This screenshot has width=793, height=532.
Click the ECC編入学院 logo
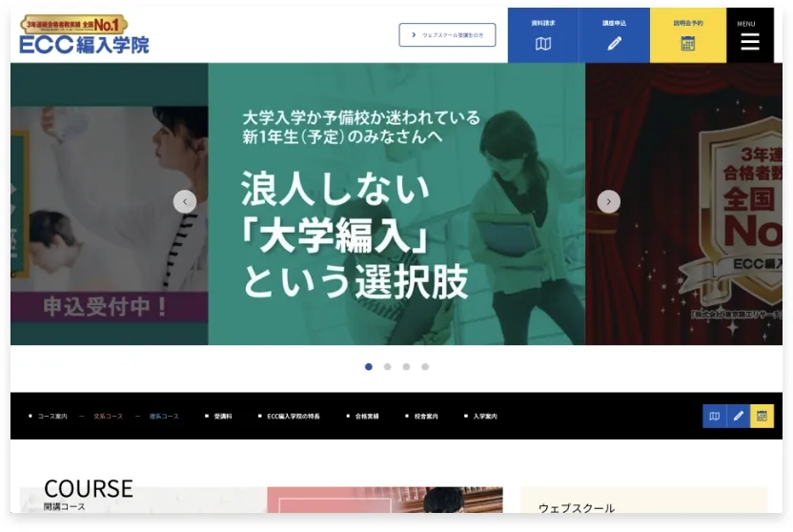coord(84,34)
